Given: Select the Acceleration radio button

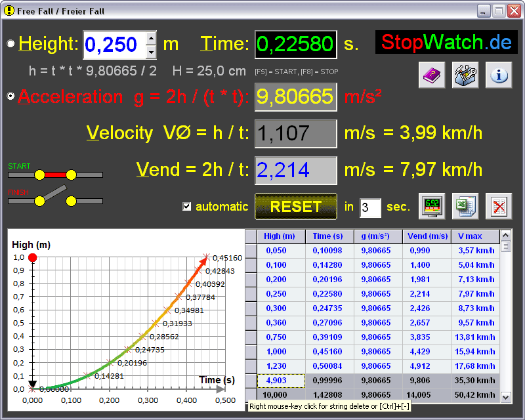Looking at the screenshot, I should pyautogui.click(x=10, y=96).
